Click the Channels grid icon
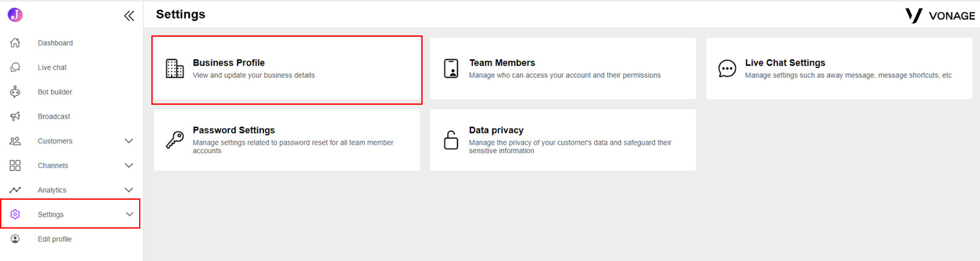 click(x=15, y=165)
